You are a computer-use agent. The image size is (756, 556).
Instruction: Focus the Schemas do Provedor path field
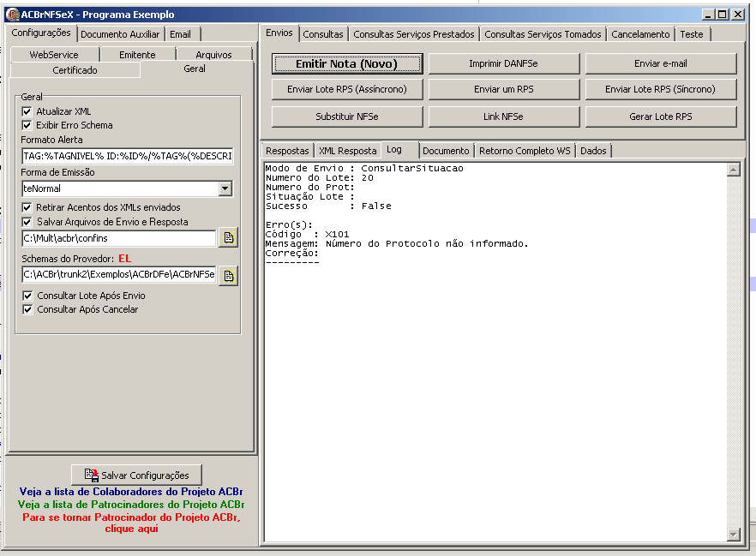coord(119,274)
